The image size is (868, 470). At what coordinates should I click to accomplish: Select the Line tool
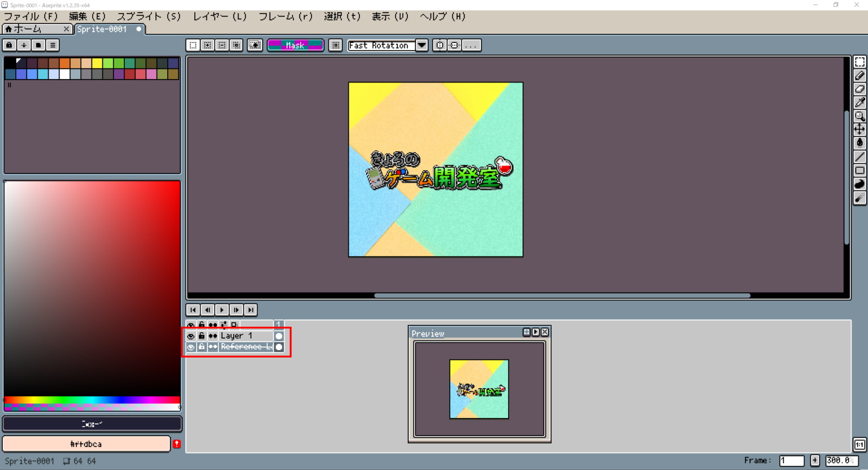click(x=860, y=157)
